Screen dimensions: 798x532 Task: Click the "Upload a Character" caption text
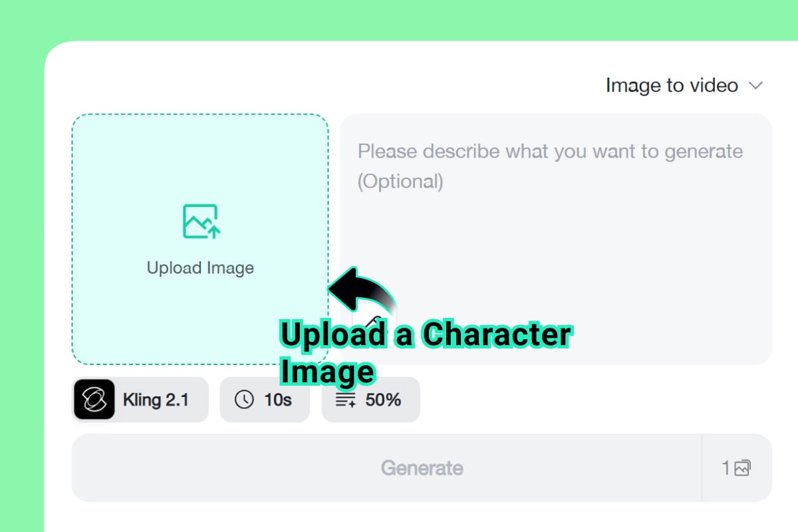tap(426, 334)
